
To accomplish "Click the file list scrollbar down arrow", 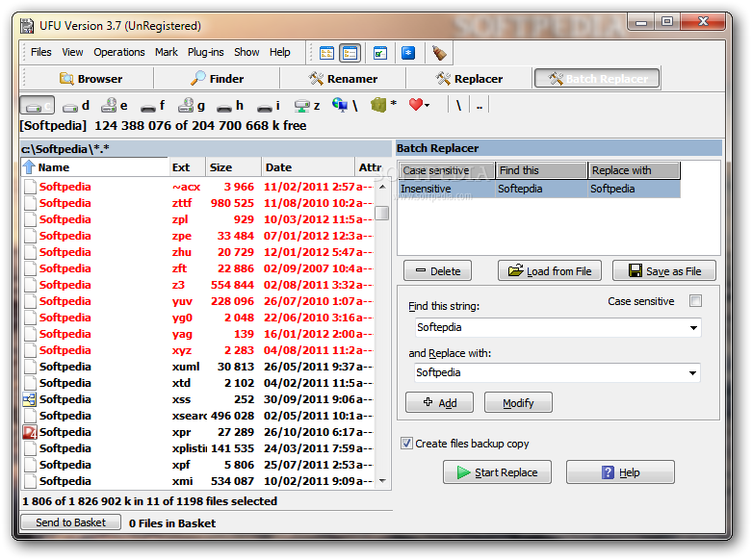I will click(x=382, y=480).
